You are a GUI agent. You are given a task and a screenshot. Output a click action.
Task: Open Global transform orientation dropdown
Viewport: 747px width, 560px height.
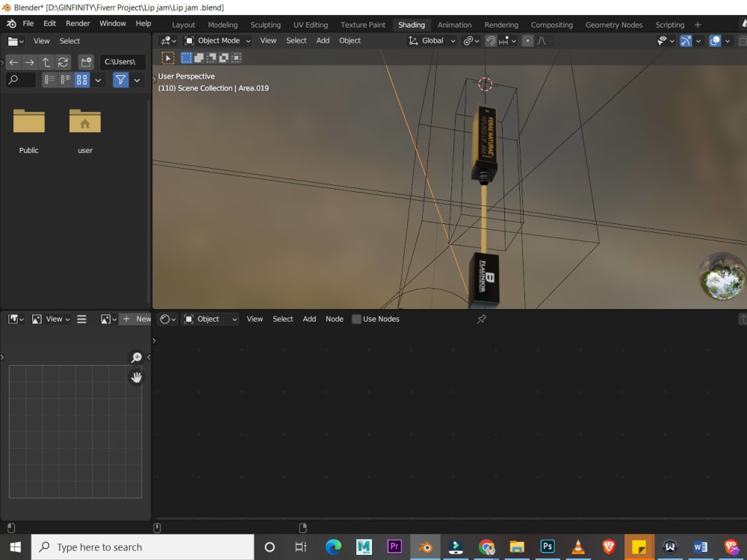432,41
